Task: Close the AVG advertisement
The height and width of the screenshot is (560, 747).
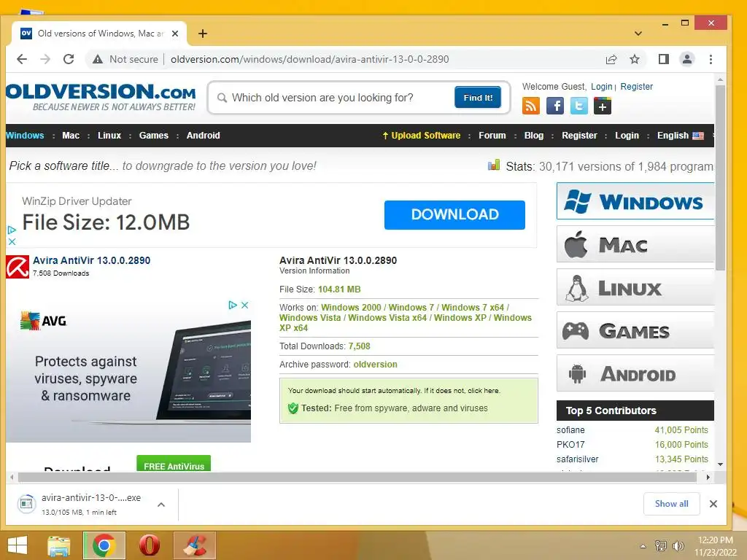Action: point(245,305)
